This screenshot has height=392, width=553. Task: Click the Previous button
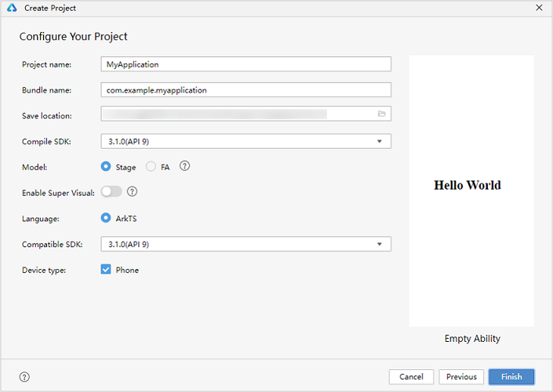[x=461, y=377]
